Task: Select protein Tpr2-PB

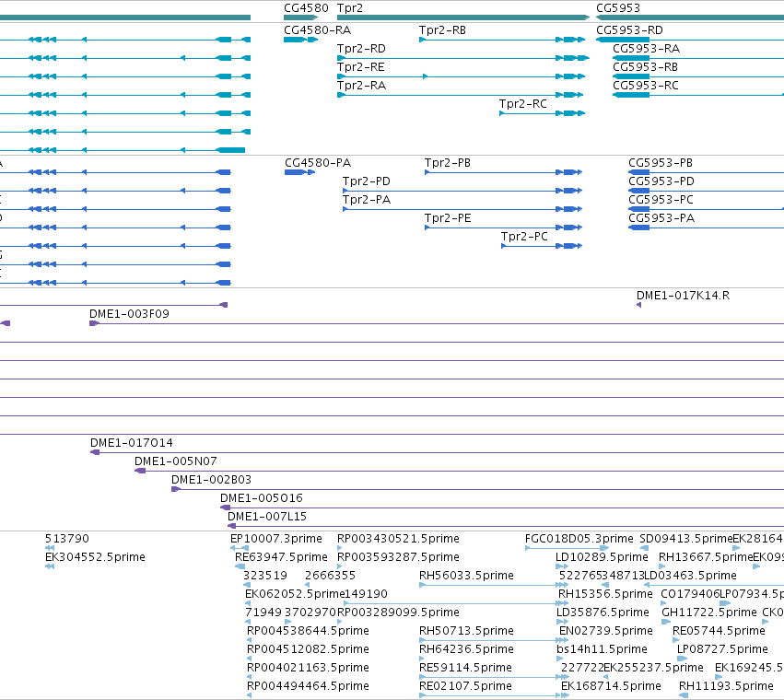Action: click(448, 163)
